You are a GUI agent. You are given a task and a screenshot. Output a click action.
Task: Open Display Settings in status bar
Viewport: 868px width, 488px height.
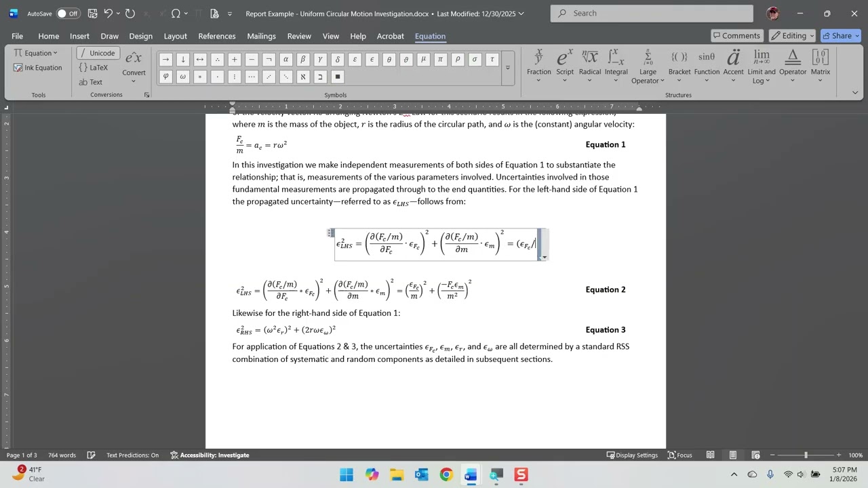pos(632,455)
